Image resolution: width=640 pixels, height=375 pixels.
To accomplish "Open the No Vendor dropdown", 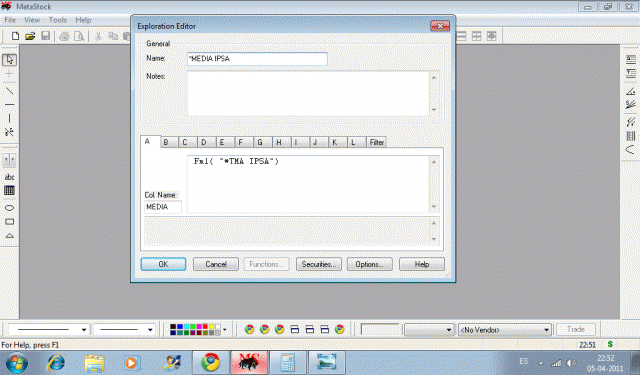I will [504, 330].
